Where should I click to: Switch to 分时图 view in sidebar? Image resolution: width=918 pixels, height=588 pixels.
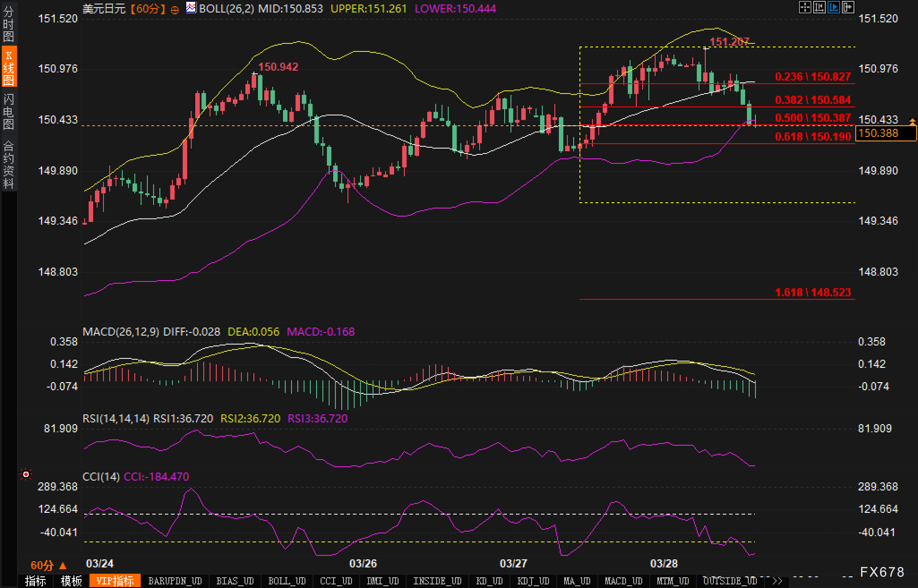click(9, 24)
